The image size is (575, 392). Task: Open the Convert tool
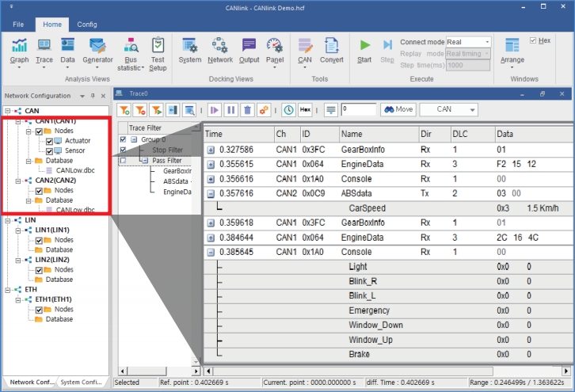pyautogui.click(x=332, y=50)
